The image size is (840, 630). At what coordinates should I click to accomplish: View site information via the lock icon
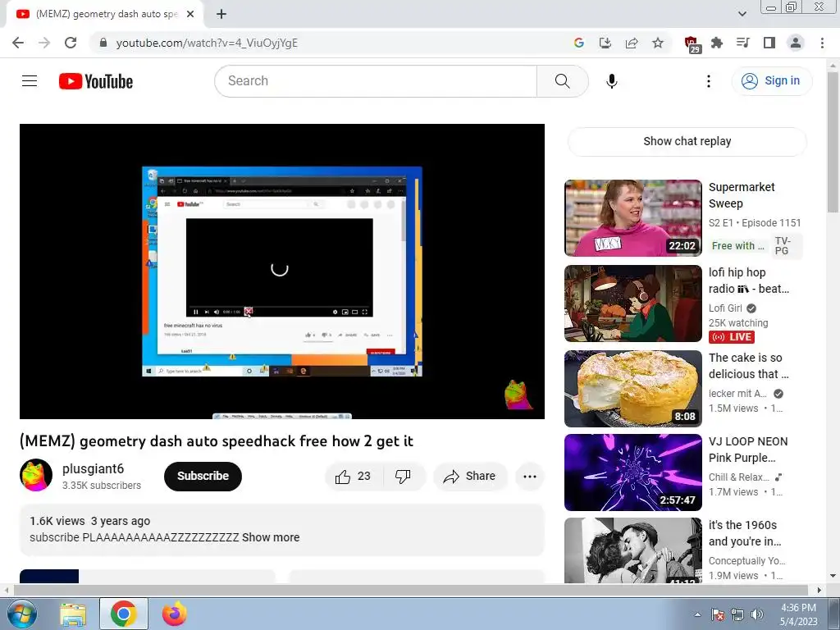click(x=103, y=43)
